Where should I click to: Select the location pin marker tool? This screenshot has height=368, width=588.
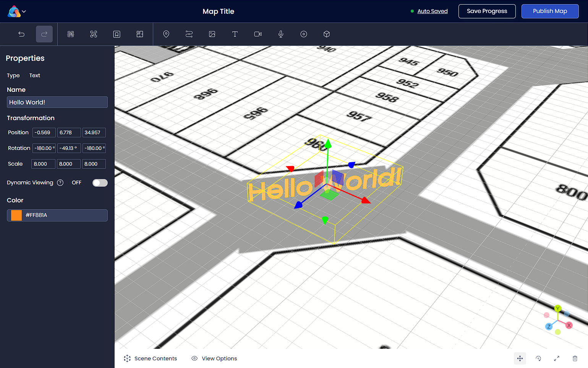(x=166, y=34)
